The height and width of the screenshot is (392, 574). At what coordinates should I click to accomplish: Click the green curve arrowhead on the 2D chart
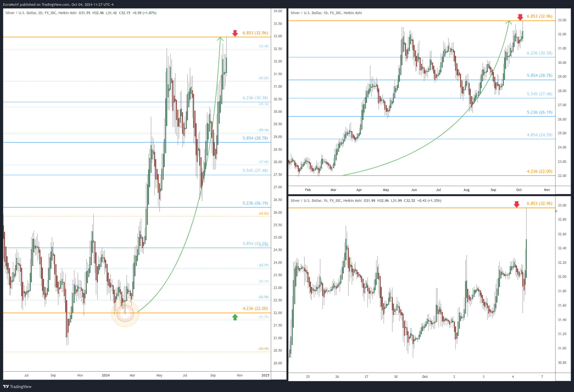tap(220, 39)
